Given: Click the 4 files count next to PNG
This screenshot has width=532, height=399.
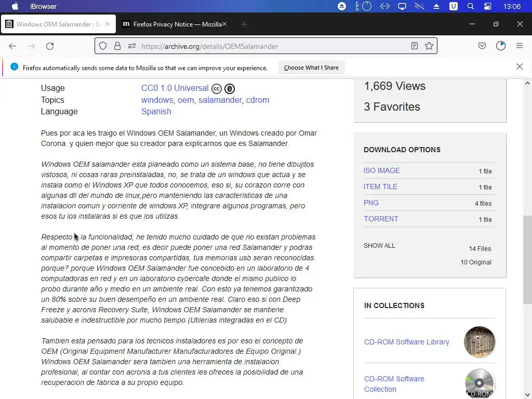Looking at the screenshot, I should click(483, 204).
